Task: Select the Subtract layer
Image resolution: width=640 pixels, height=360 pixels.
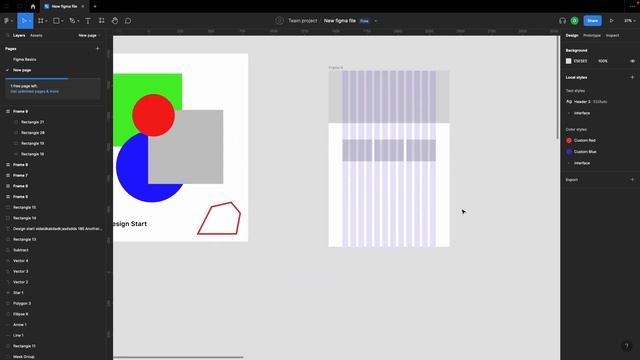Action: [21, 250]
